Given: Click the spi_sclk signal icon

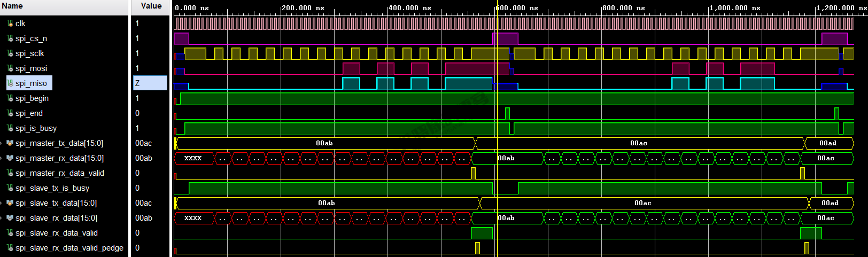Looking at the screenshot, I should (10, 53).
